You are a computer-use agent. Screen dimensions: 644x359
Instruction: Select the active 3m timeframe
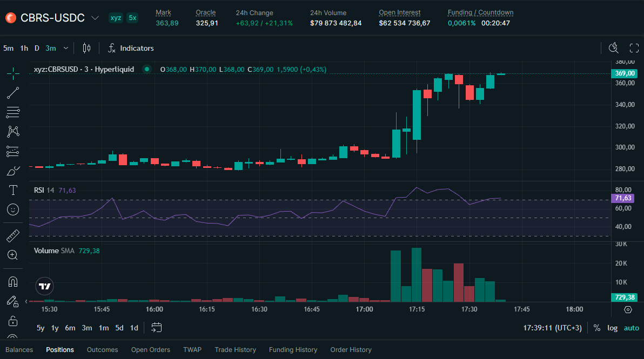point(51,48)
